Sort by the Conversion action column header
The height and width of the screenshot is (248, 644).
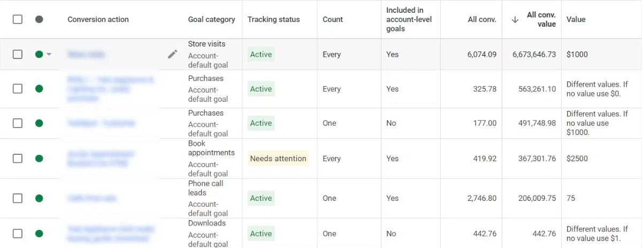98,19
